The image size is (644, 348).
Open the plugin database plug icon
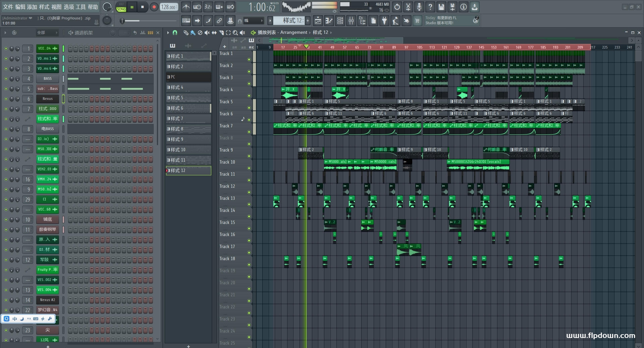(384, 21)
